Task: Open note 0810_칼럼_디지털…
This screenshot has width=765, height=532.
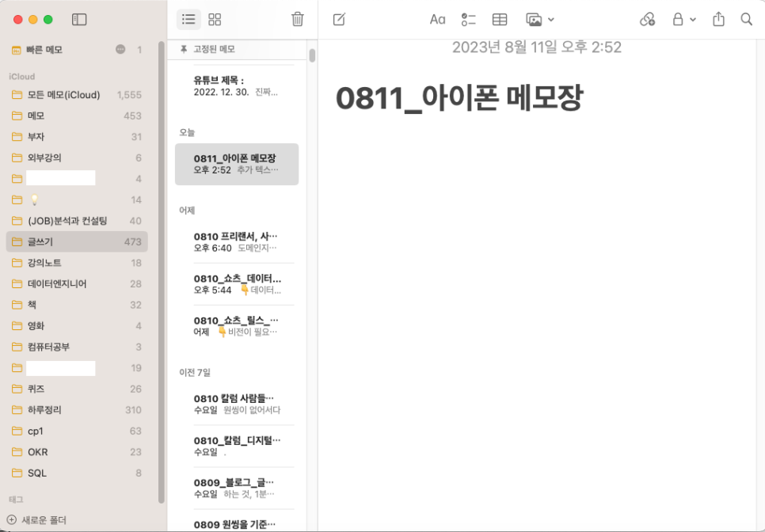Action: point(237,446)
